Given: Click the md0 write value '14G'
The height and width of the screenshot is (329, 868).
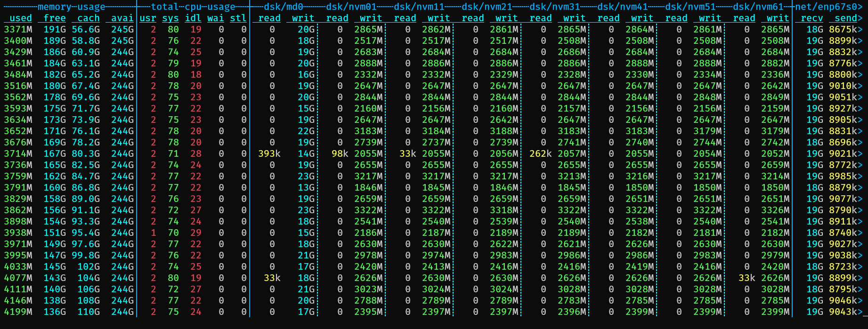Looking at the screenshot, I should tap(306, 153).
